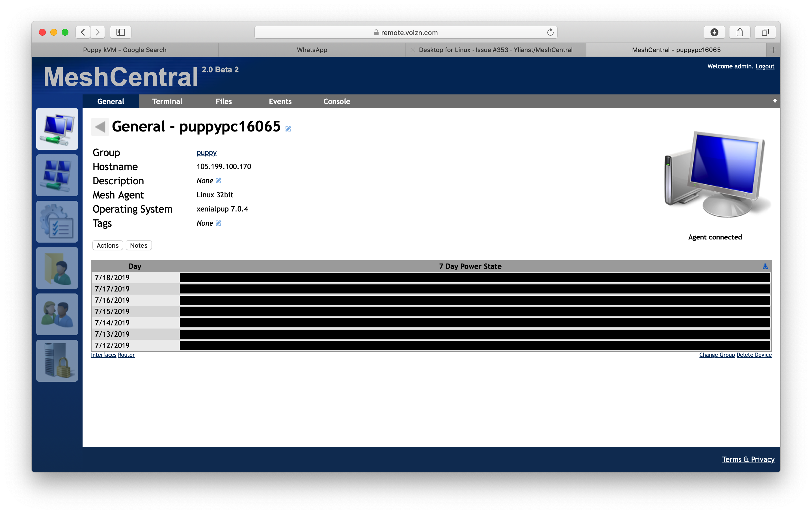Select the My Devices sidebar icon
This screenshot has height=514, width=812.
57,128
